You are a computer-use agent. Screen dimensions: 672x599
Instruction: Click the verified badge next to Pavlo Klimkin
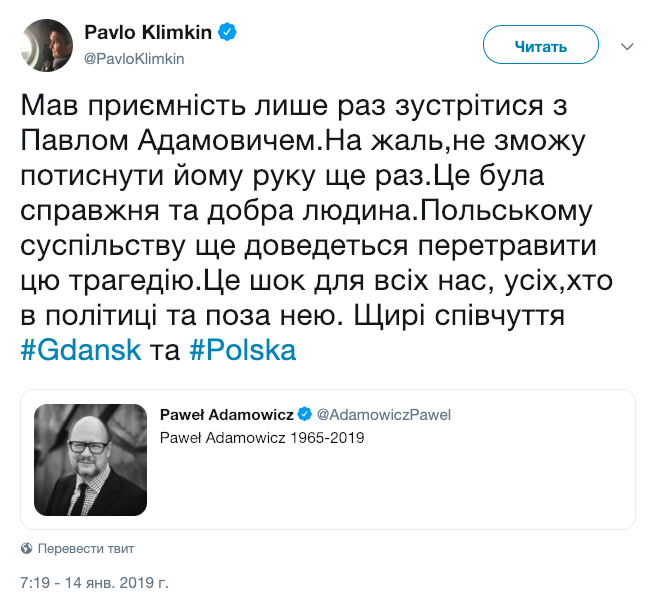(x=229, y=32)
